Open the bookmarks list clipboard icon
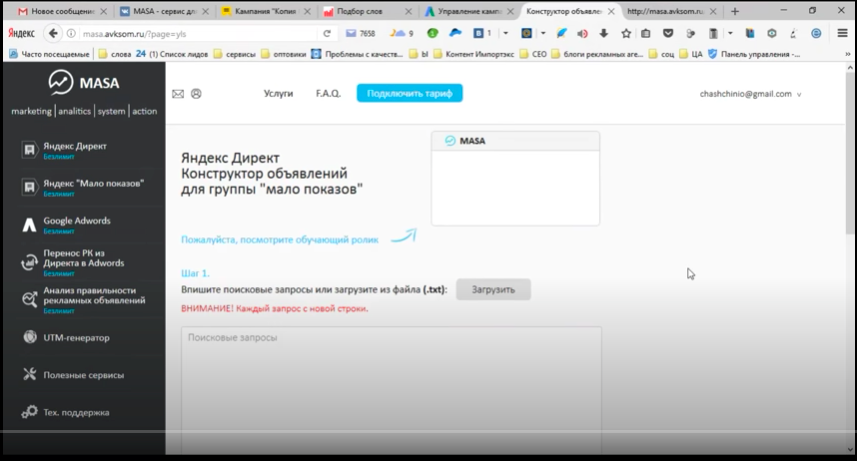Screen dimensions: 857x461 pos(646,33)
